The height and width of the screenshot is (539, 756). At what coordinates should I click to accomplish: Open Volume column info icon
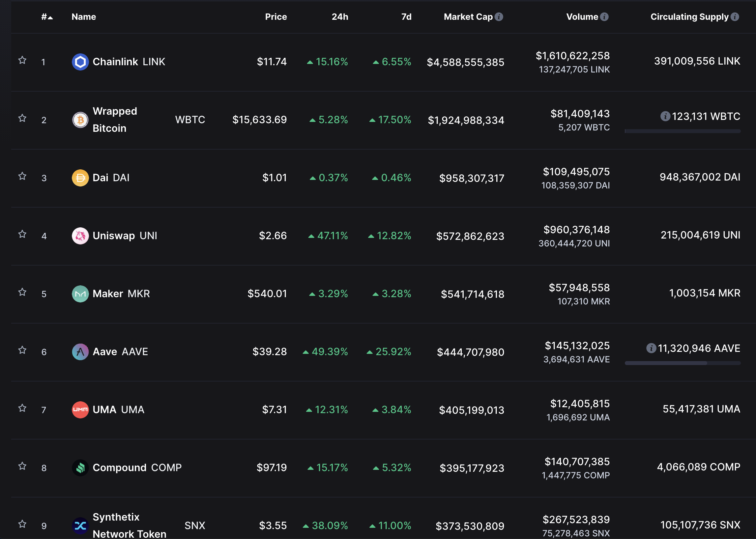tap(605, 16)
